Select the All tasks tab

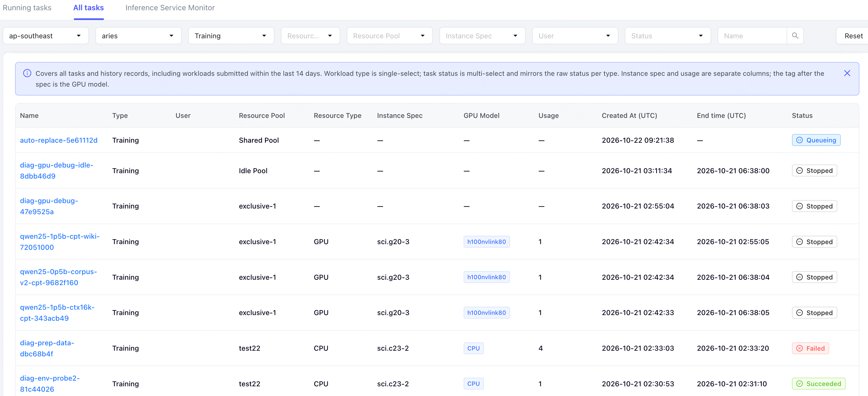(88, 8)
